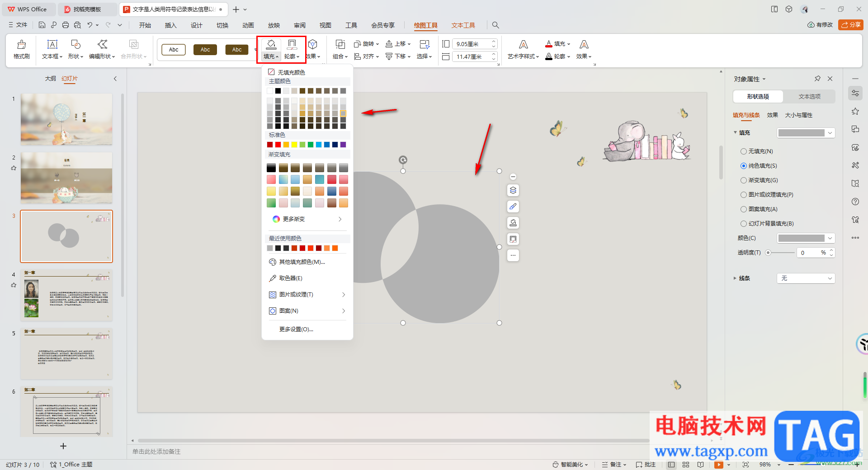Open the fill preset dropdown in properties
Image resolution: width=868 pixels, height=470 pixels.
pos(806,133)
